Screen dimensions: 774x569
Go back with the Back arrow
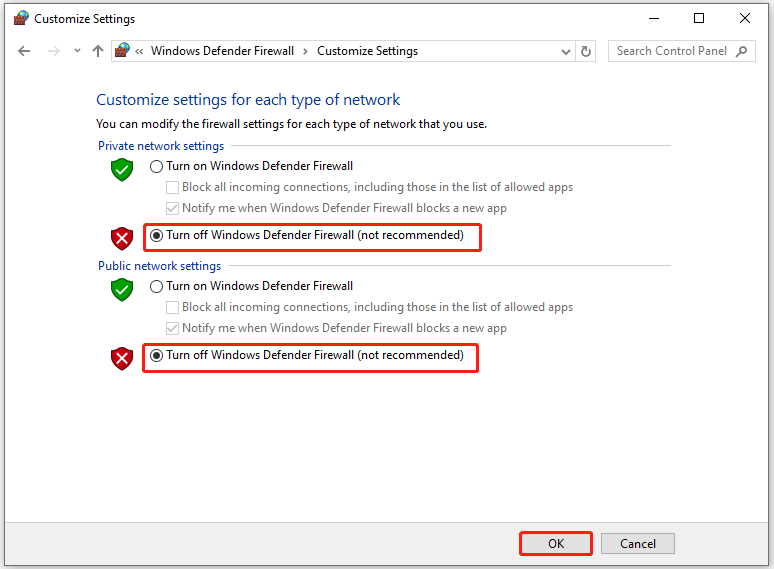[24, 51]
